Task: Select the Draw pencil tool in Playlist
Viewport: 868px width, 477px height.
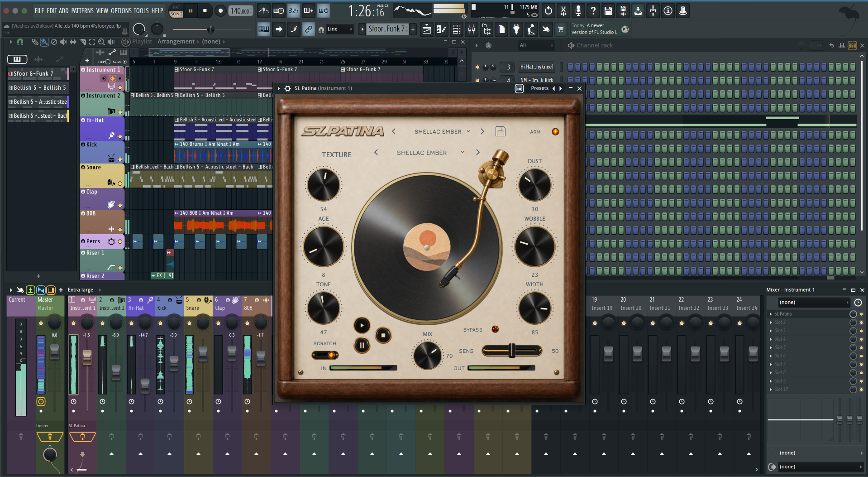Action: tap(35, 42)
